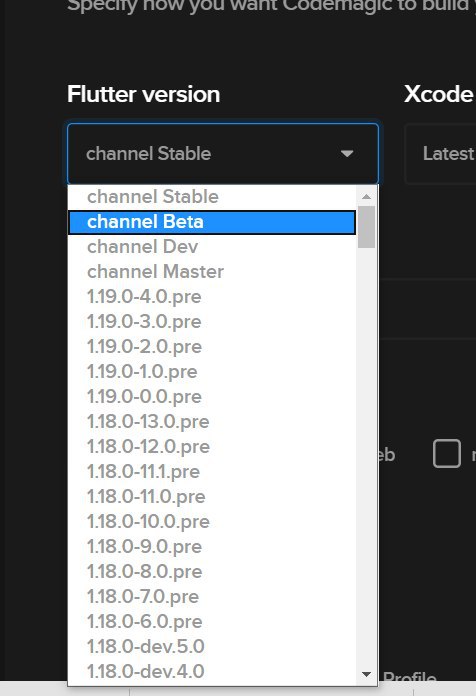Click the scrollbar track below the thumb

[366, 456]
